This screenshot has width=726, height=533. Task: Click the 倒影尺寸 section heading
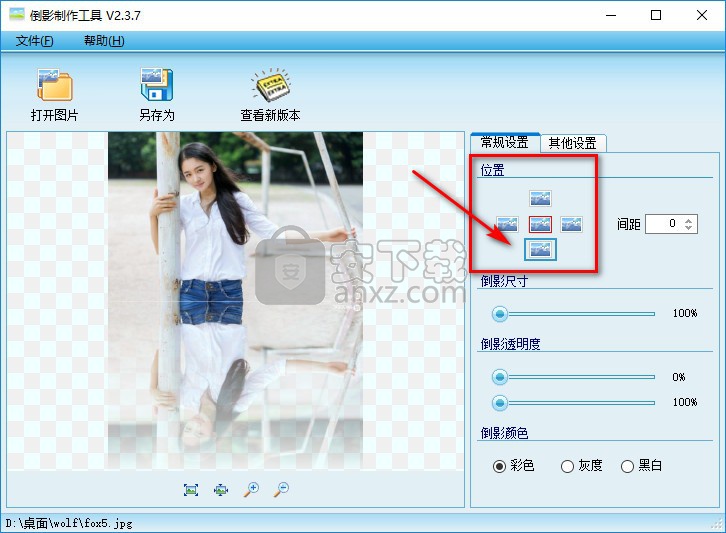tap(504, 281)
